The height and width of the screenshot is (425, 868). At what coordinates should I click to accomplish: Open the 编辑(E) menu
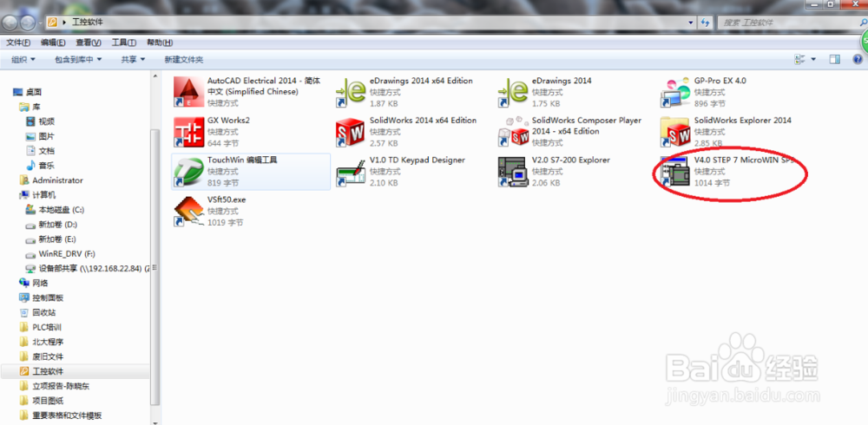(x=53, y=42)
